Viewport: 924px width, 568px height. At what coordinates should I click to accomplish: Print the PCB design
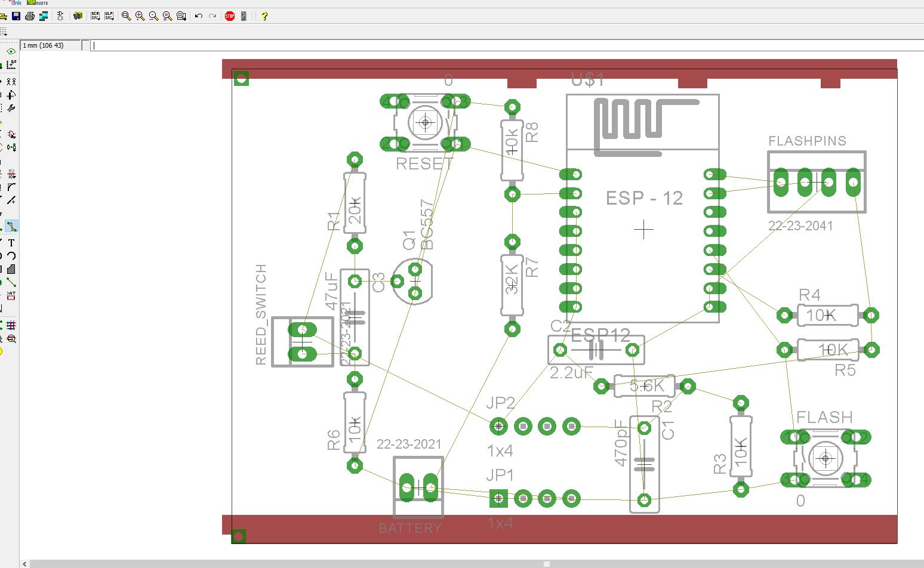[29, 16]
